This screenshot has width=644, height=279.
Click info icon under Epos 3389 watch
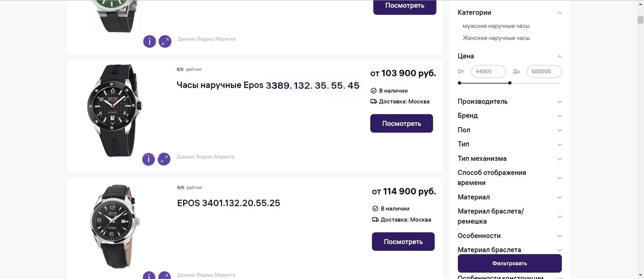click(148, 160)
